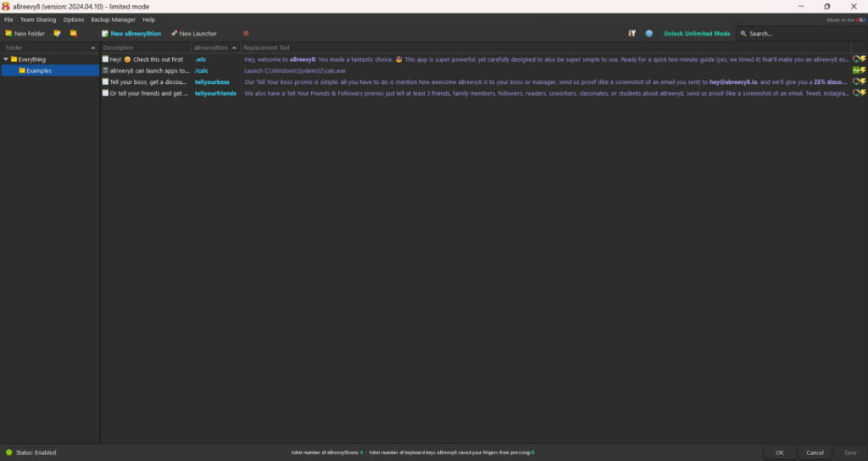Click the New Folder toolbar button
This screenshot has height=461, width=868.
tap(25, 34)
